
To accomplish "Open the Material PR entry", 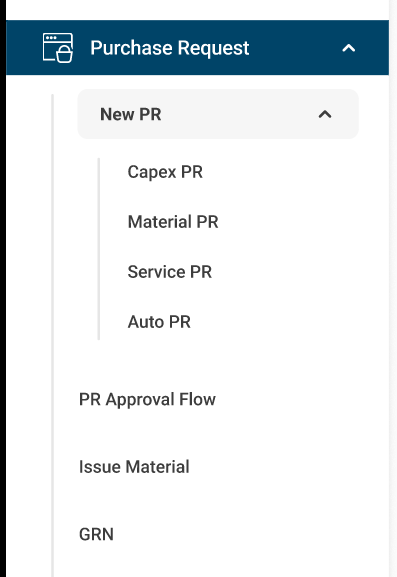I will coord(173,222).
